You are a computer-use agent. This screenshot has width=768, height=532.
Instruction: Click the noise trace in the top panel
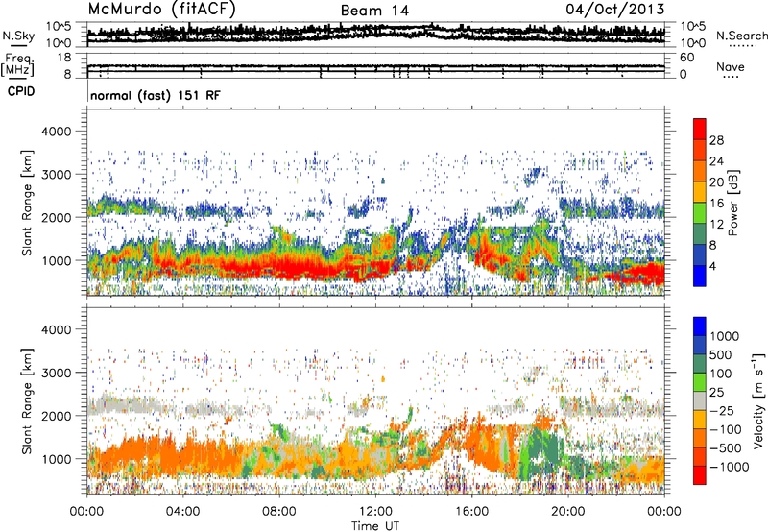coord(375,34)
